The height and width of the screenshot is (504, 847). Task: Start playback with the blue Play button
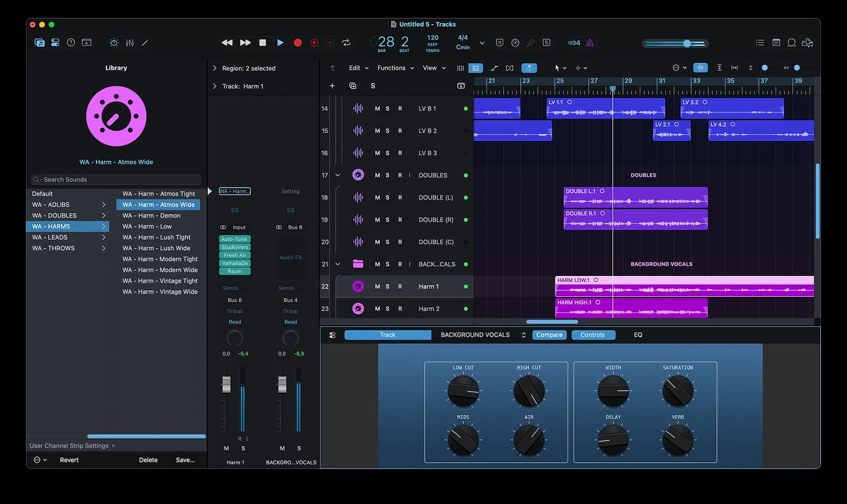(x=280, y=43)
